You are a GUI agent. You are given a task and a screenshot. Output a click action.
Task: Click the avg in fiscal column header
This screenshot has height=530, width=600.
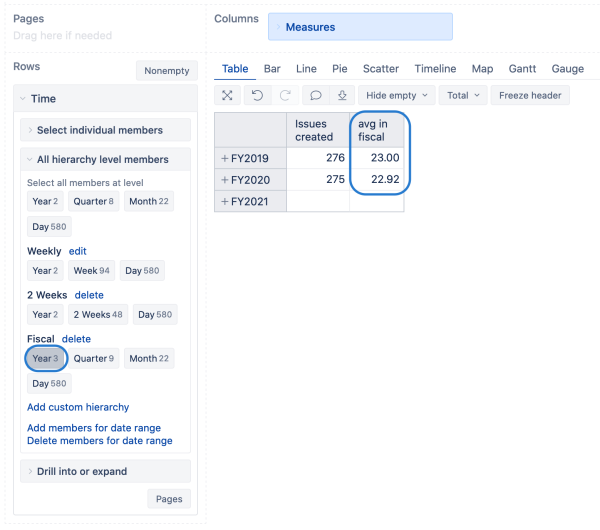(x=377, y=130)
